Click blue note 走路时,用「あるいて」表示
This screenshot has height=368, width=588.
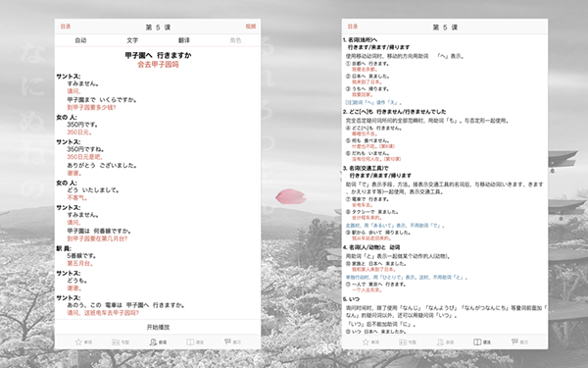pos(395,226)
